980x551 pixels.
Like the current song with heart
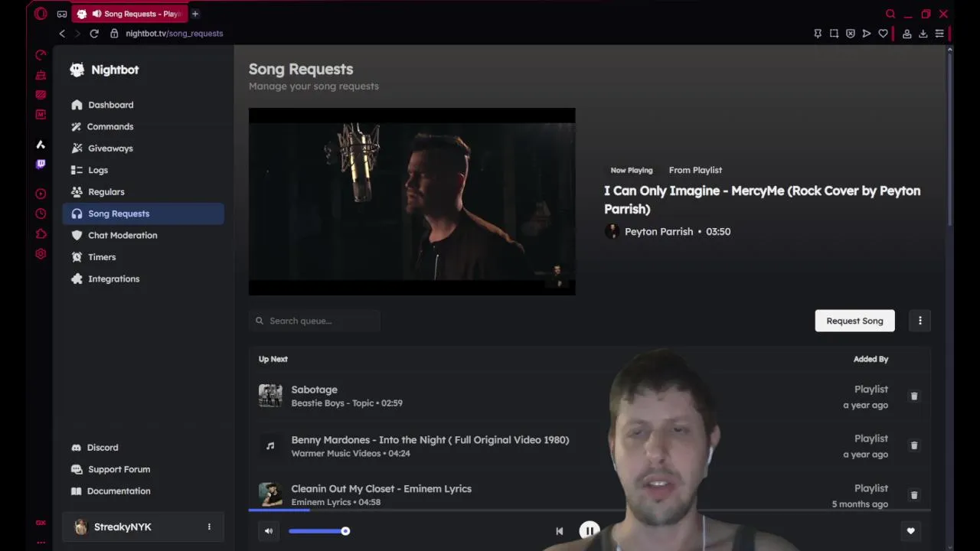910,531
